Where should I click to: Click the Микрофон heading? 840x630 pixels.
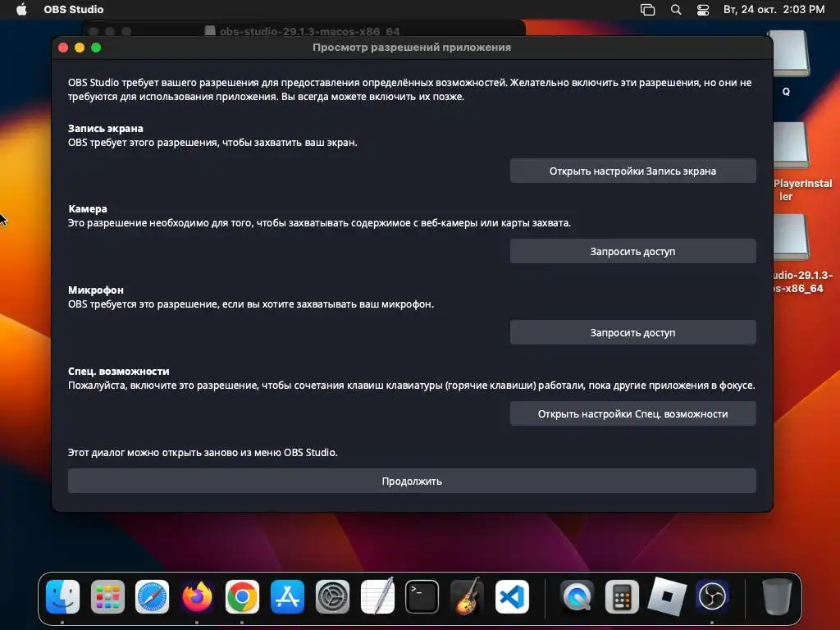pyautogui.click(x=96, y=290)
